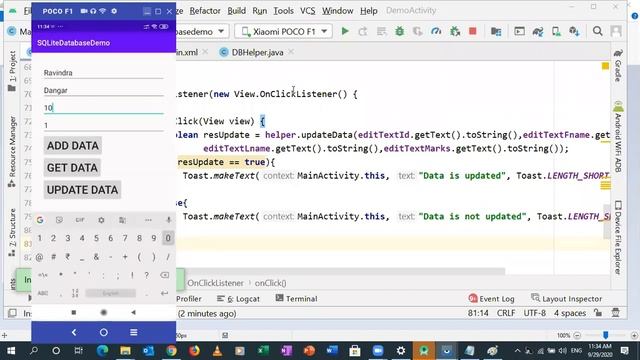Viewport: 640px width, 360px height.
Task: Open the Structure tool window
Action: click(x=12, y=233)
